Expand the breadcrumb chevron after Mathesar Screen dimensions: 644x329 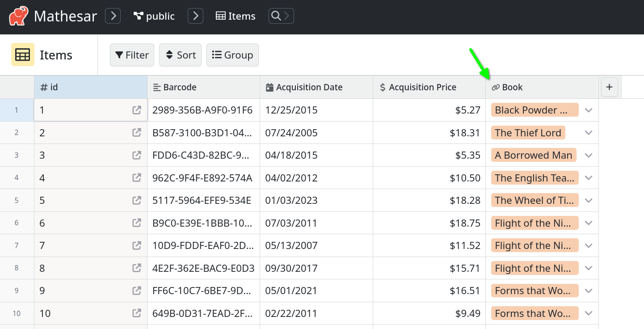point(113,16)
